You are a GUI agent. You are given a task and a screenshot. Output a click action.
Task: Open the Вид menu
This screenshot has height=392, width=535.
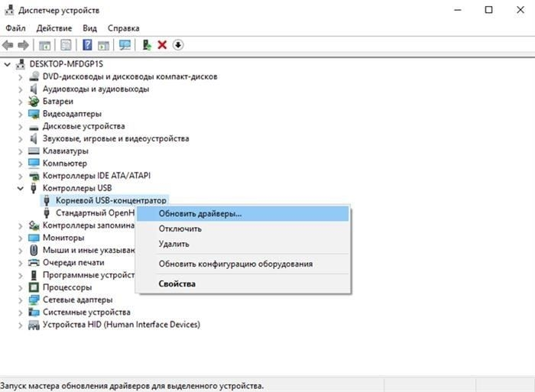click(x=89, y=28)
